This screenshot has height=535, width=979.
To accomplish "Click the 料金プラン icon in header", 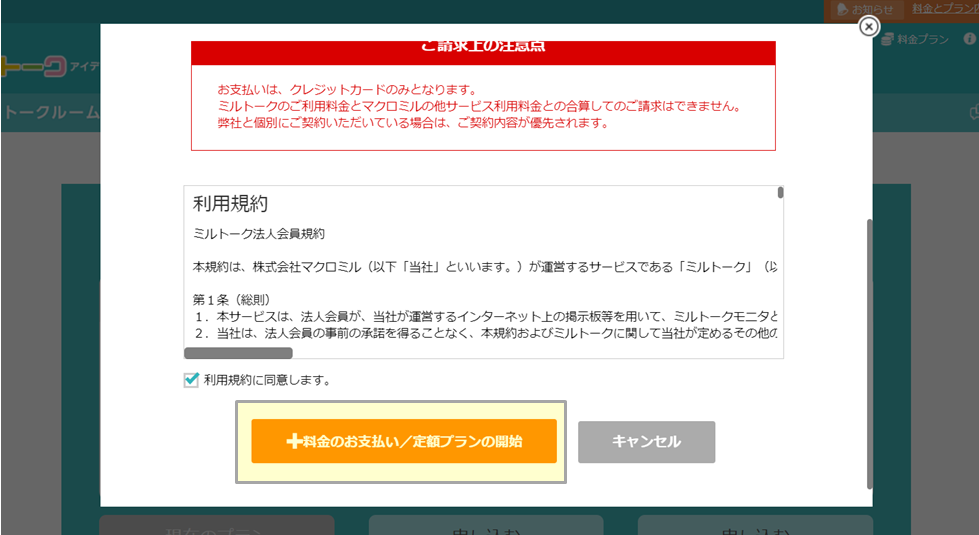I will click(887, 39).
